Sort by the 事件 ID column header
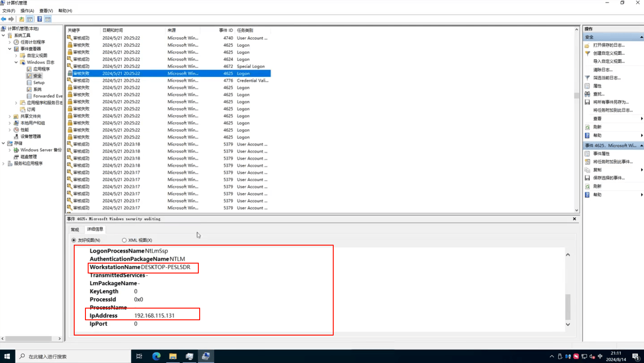The width and height of the screenshot is (644, 363). pos(226,31)
